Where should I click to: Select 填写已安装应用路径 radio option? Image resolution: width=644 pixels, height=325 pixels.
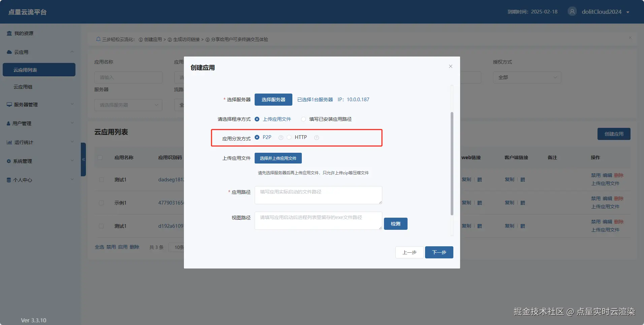pyautogui.click(x=303, y=119)
